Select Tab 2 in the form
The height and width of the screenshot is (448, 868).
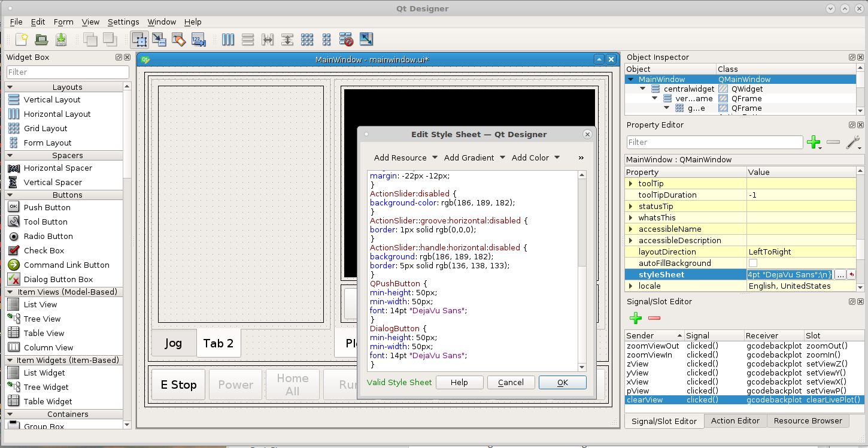coord(218,343)
